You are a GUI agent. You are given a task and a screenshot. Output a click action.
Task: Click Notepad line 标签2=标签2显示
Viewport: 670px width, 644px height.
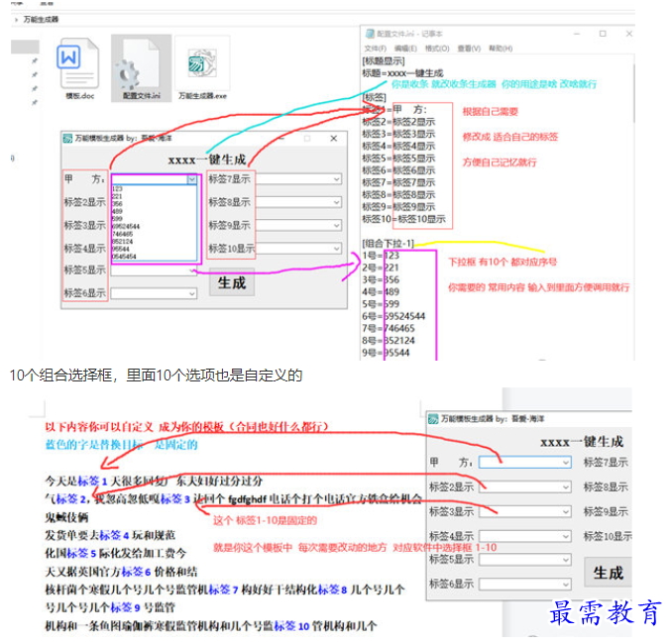[398, 122]
